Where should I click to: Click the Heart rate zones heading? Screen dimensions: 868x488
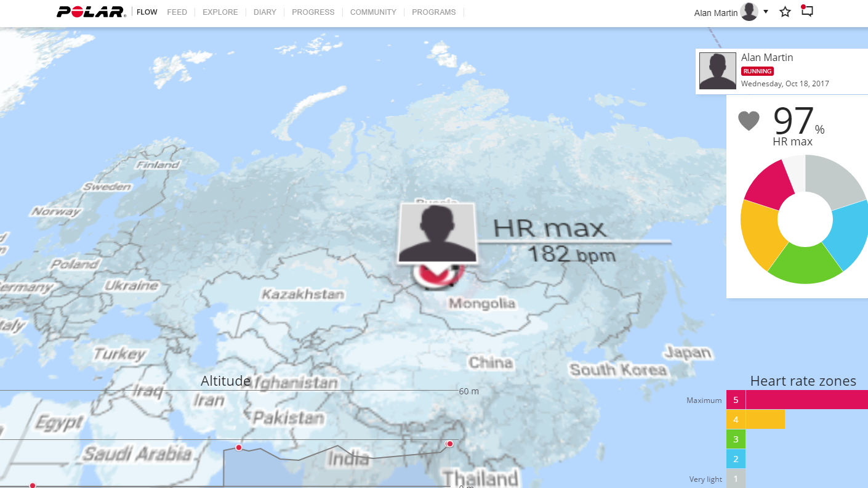point(803,381)
